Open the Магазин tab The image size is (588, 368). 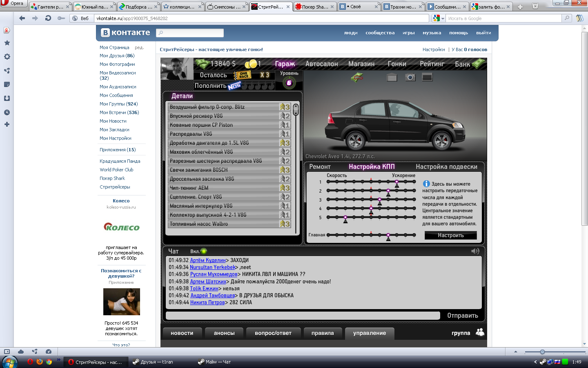click(361, 64)
